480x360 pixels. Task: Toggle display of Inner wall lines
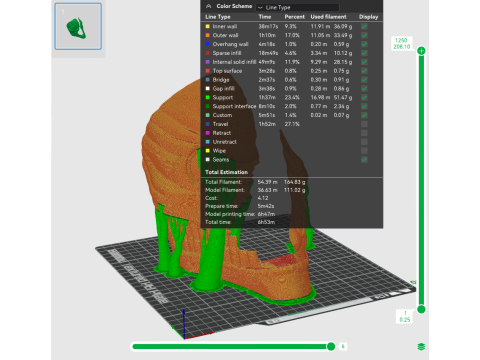(364, 26)
